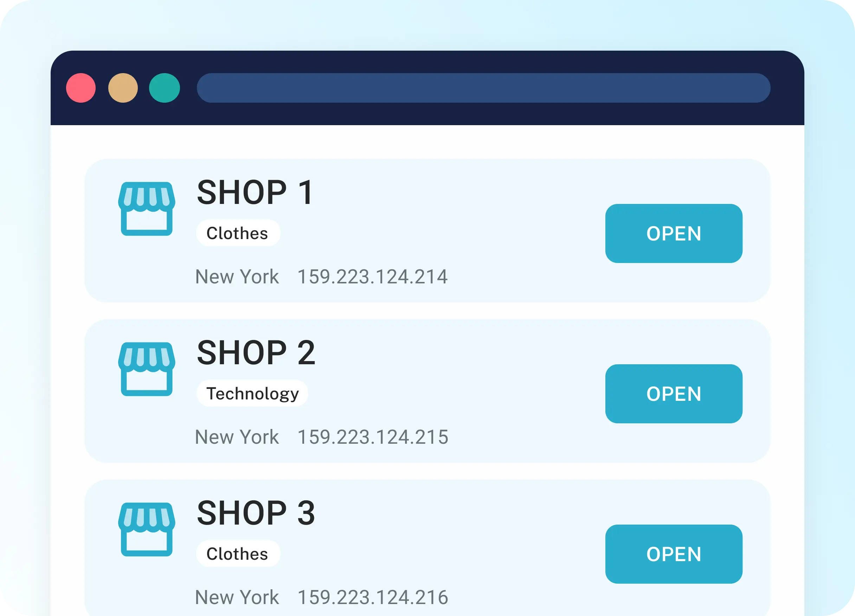Image resolution: width=855 pixels, height=616 pixels.
Task: Open Shop 1 with its OPEN button
Action: pos(674,233)
